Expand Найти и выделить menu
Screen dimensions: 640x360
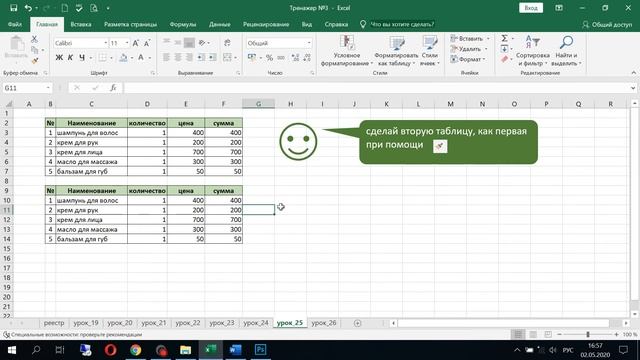coord(566,51)
